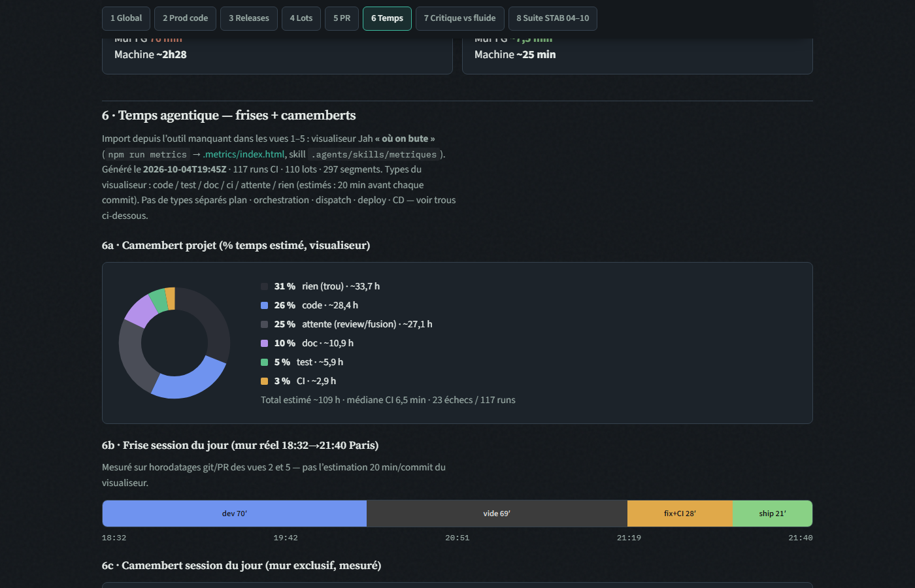Click '31 % rien (trou) · ~33,7 h' legend text
Viewport: 915px width, 588px height.
pos(327,286)
